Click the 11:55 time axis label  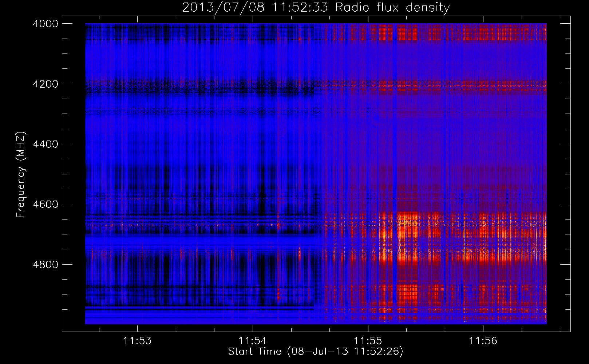click(368, 341)
